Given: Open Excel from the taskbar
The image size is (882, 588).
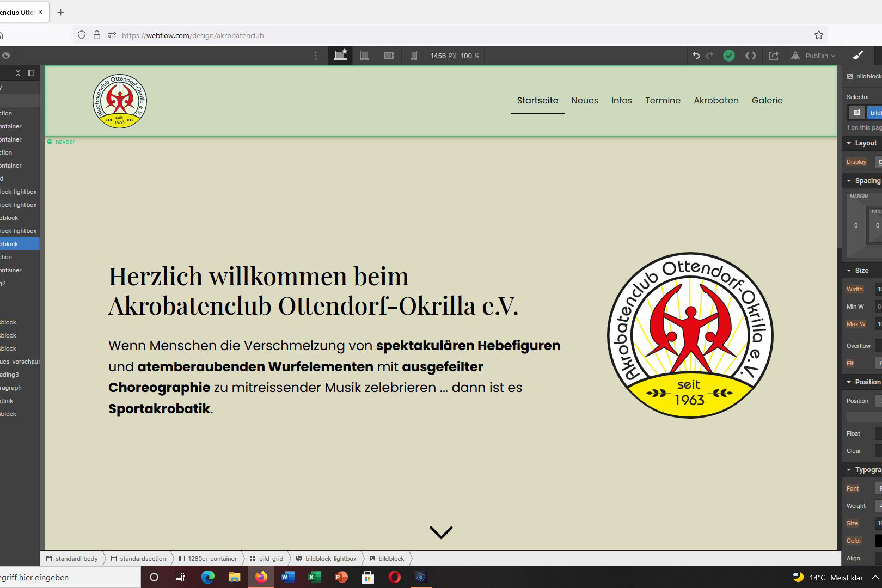Looking at the screenshot, I should tap(314, 577).
